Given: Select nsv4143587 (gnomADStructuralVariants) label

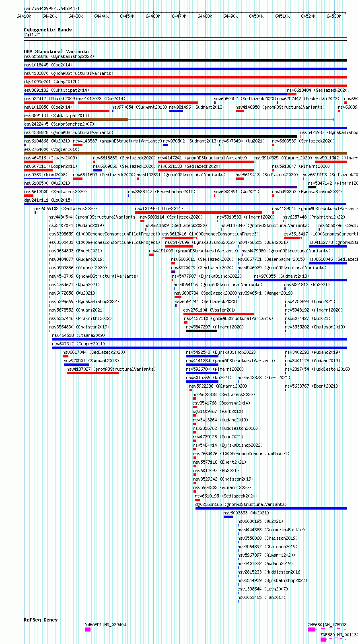Looking at the screenshot, I should (117, 141).
